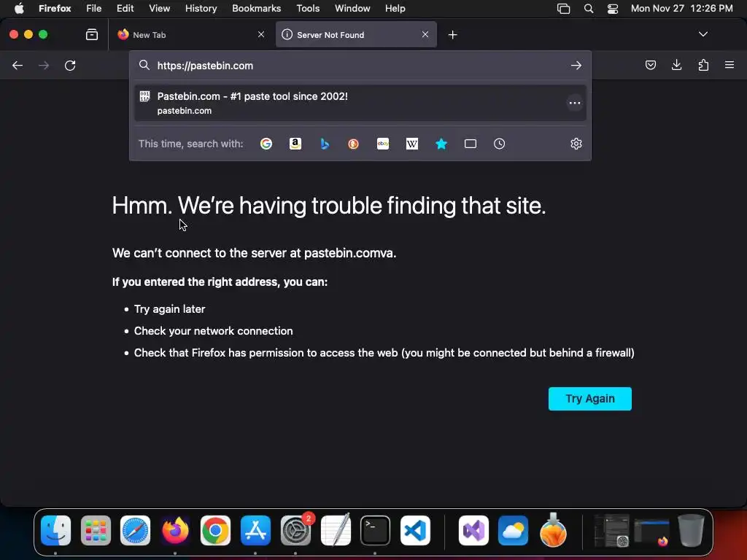Search with Bing one-off icon

click(x=325, y=144)
